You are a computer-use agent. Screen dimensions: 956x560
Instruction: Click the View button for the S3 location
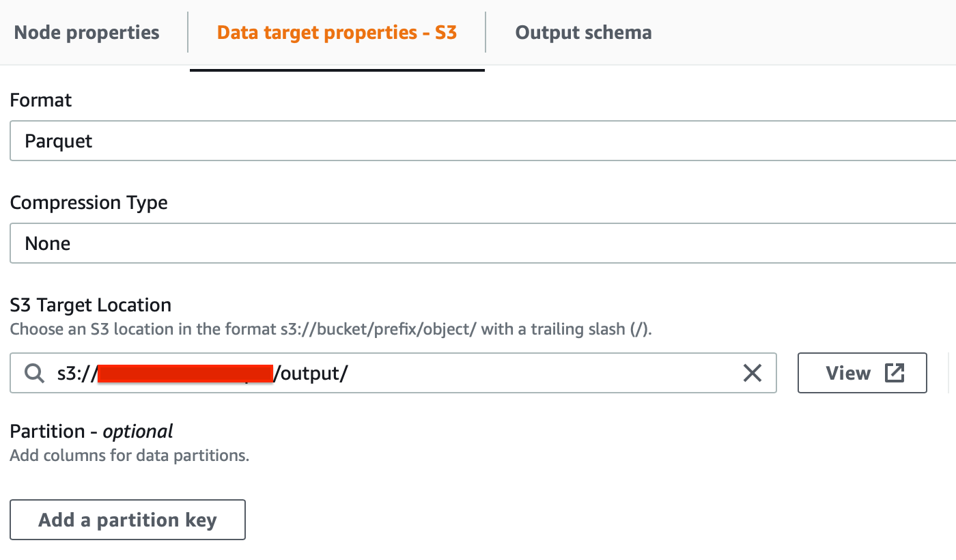coord(862,373)
